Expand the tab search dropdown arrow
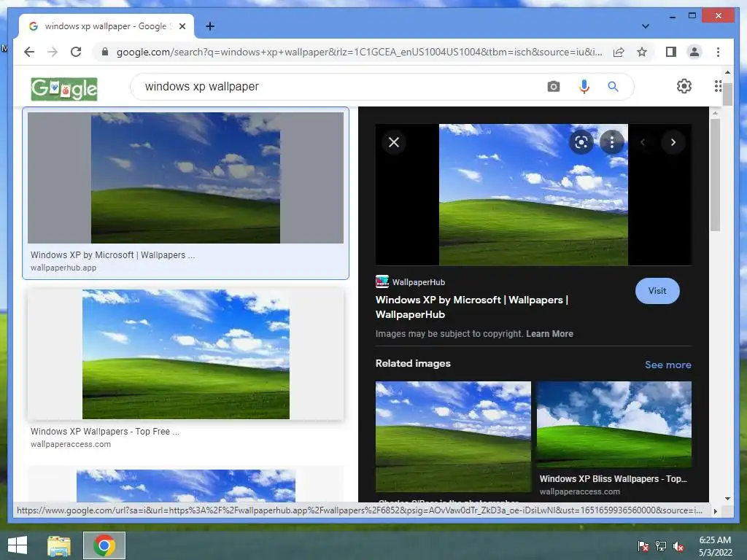The height and width of the screenshot is (560, 747). [646, 26]
